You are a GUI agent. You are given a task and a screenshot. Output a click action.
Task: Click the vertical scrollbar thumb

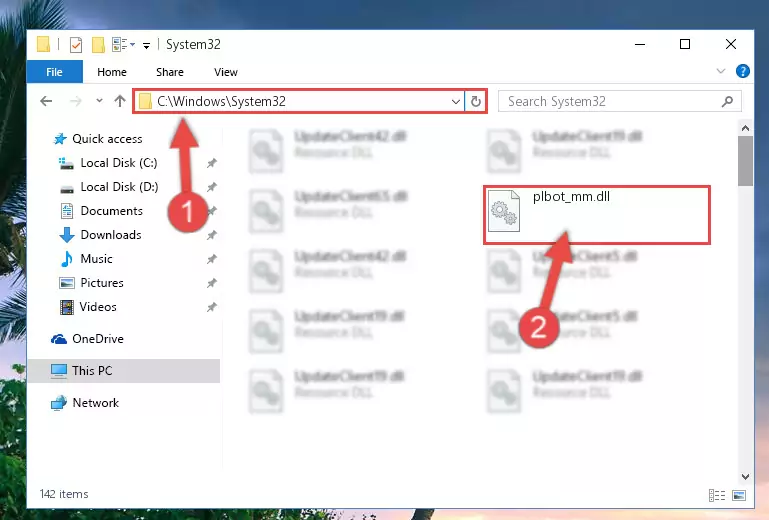coord(745,161)
